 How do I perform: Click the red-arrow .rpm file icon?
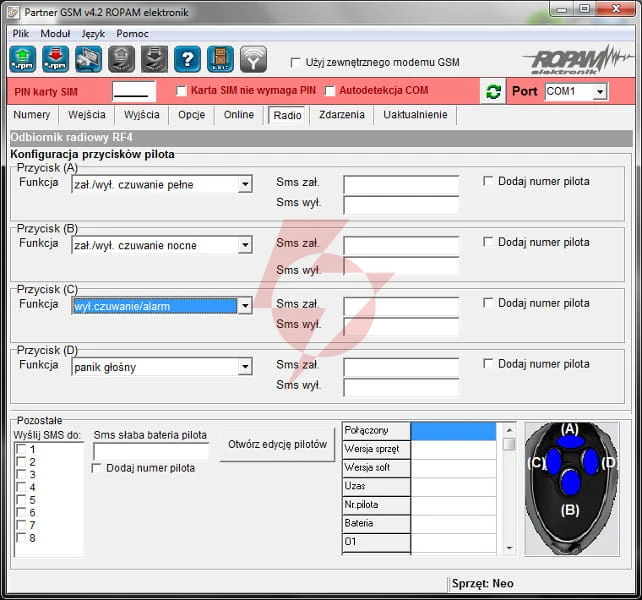point(56,60)
